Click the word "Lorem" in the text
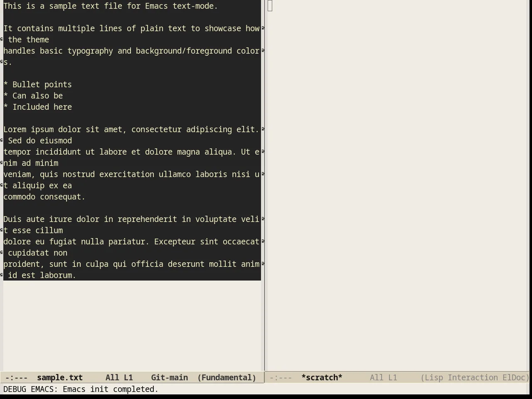532x399 pixels. [15, 129]
